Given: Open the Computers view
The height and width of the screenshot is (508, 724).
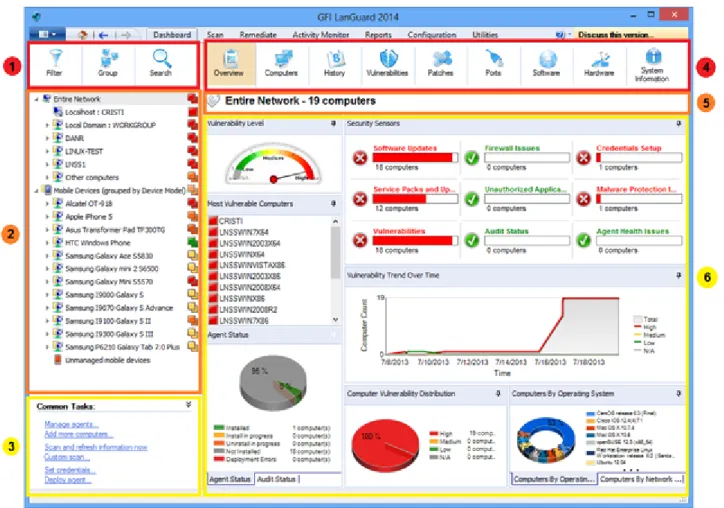Looking at the screenshot, I should 281,63.
